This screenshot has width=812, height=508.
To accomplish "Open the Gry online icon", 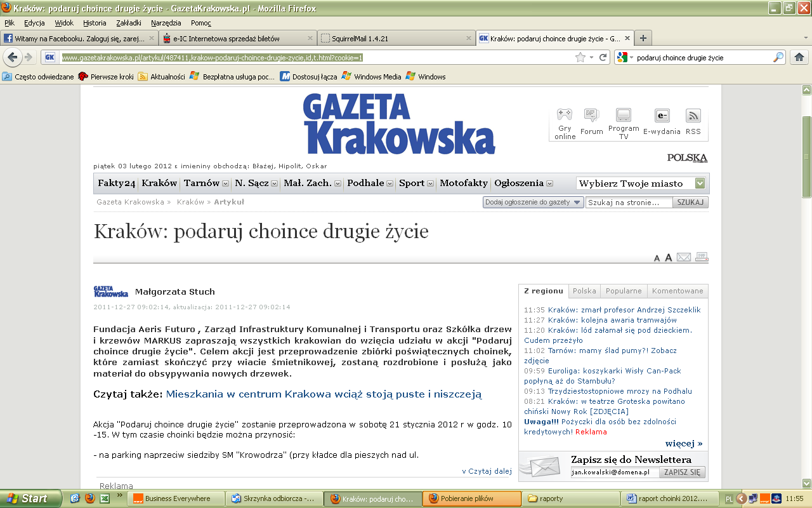I will pyautogui.click(x=565, y=115).
